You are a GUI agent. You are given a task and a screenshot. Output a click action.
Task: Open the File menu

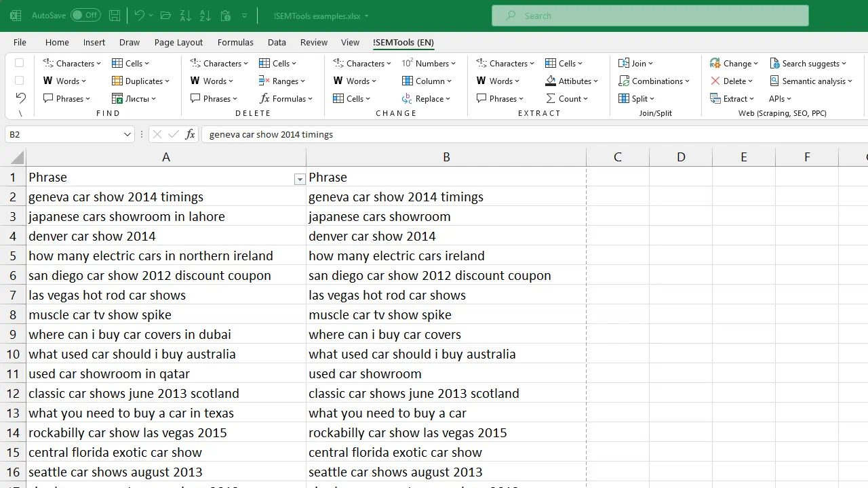[20, 42]
